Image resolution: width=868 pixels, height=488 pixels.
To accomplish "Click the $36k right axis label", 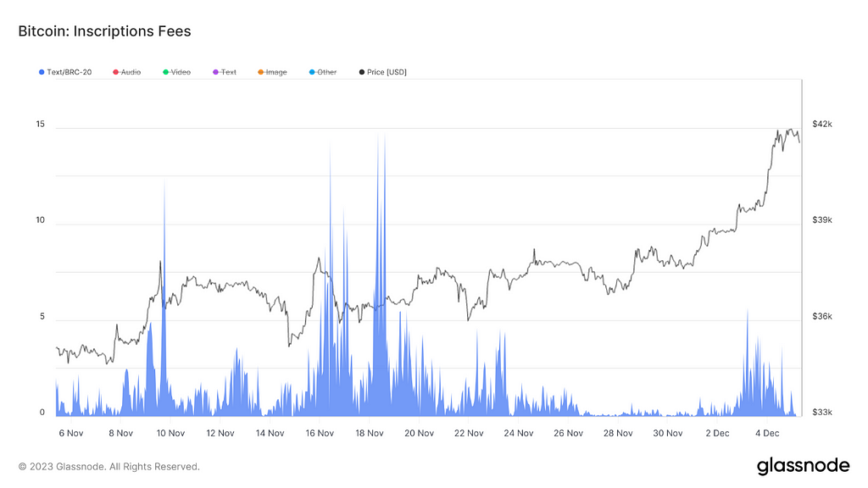I will (x=822, y=317).
